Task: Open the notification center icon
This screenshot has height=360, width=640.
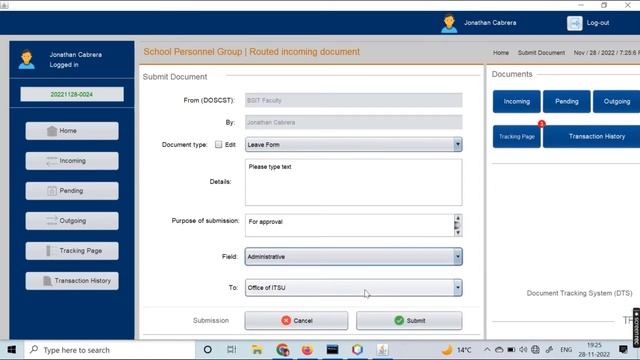Action: pyautogui.click(x=623, y=349)
